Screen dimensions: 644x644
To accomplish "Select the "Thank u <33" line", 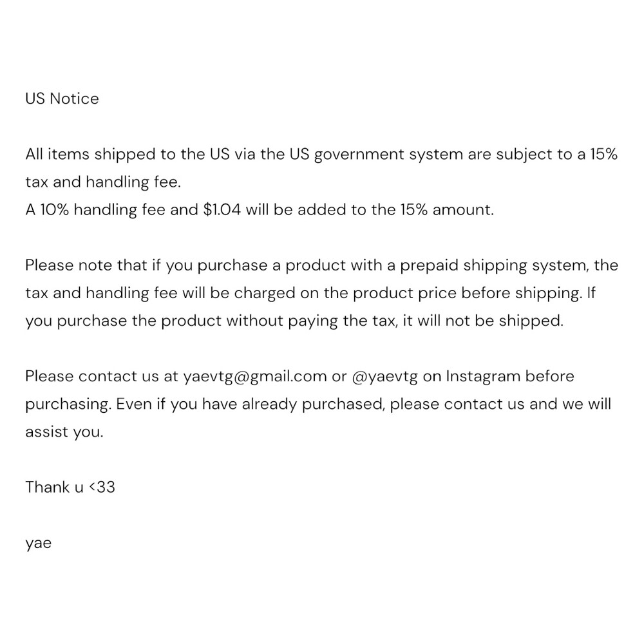I will (x=70, y=487).
